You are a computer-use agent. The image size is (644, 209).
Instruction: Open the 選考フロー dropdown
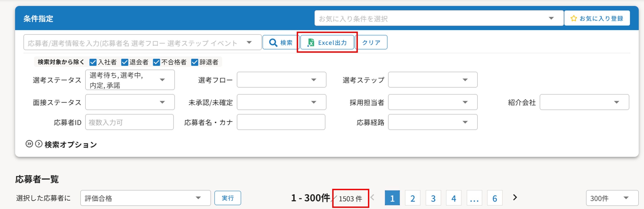tap(281, 80)
